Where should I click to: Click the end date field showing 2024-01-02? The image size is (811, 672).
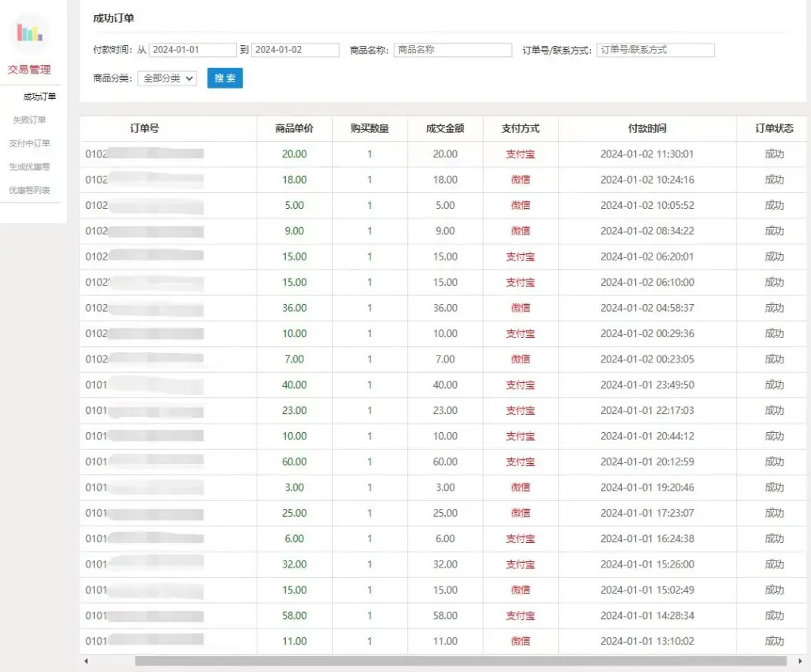point(297,49)
